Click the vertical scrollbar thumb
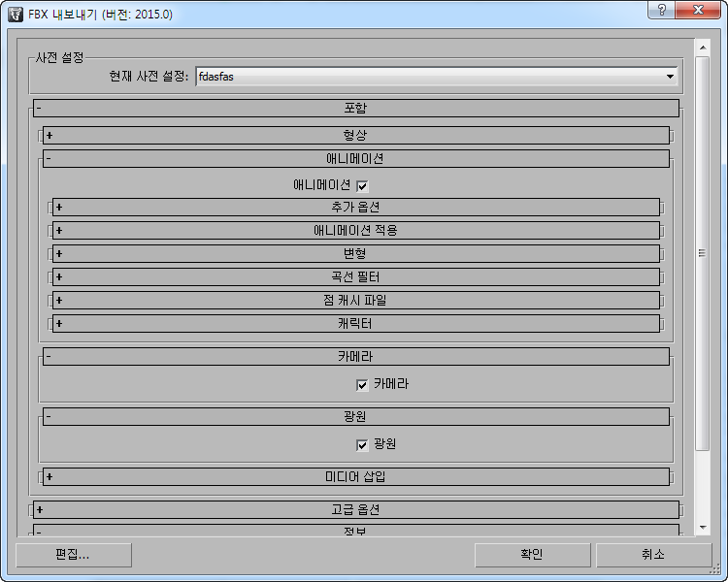 point(703,253)
